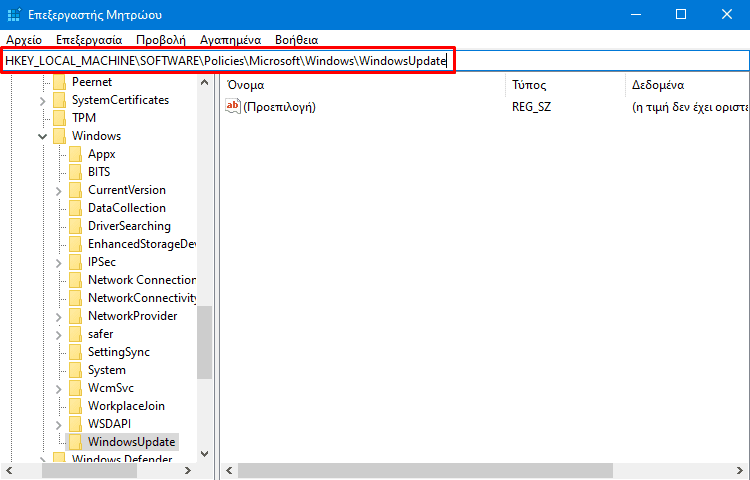The width and height of the screenshot is (750, 480).
Task: Open the Αγαπημένα menu
Action: click(231, 40)
